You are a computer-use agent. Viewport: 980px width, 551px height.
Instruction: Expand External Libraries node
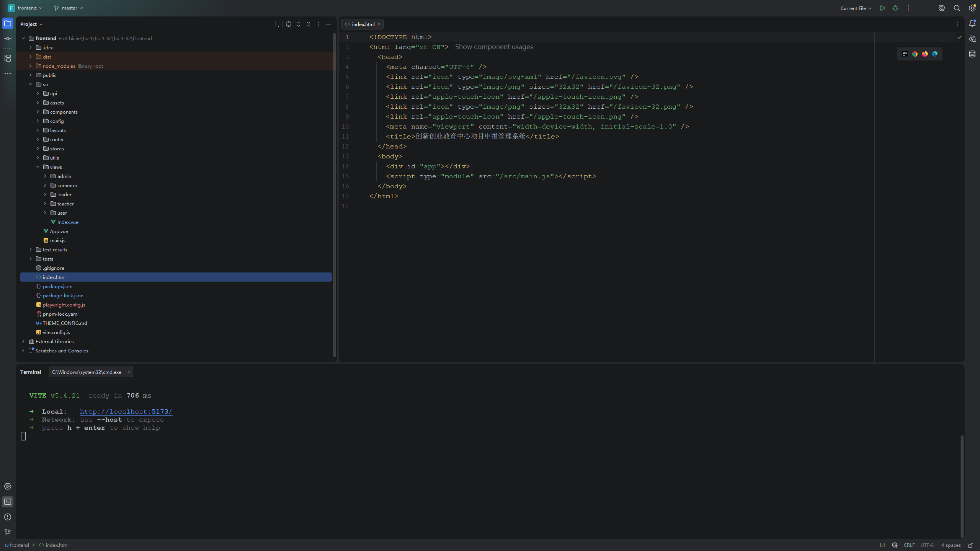[23, 341]
